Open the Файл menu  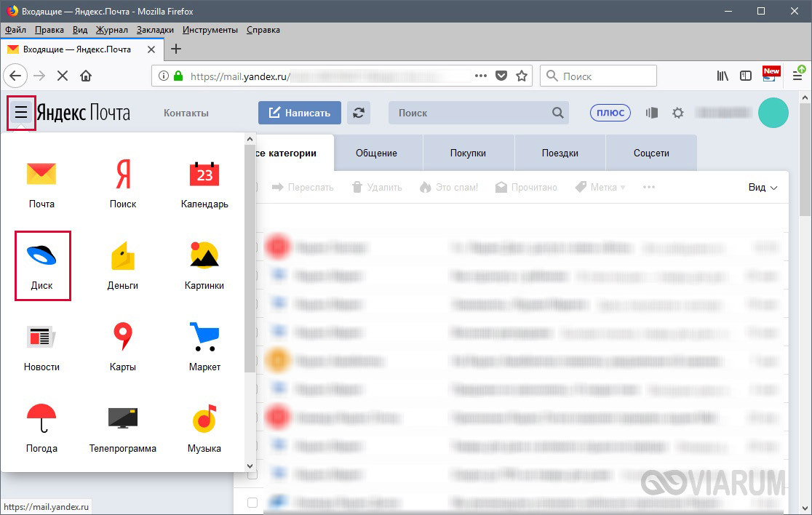coord(15,30)
